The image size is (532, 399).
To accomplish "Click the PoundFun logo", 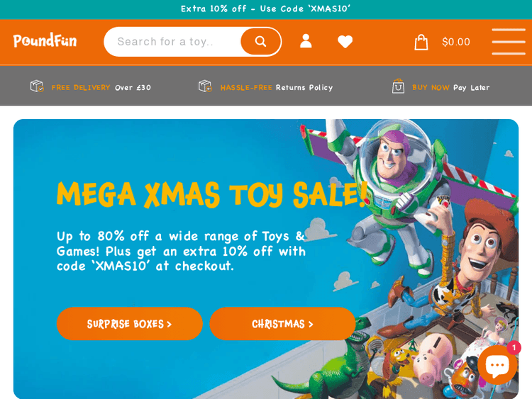I will point(45,40).
